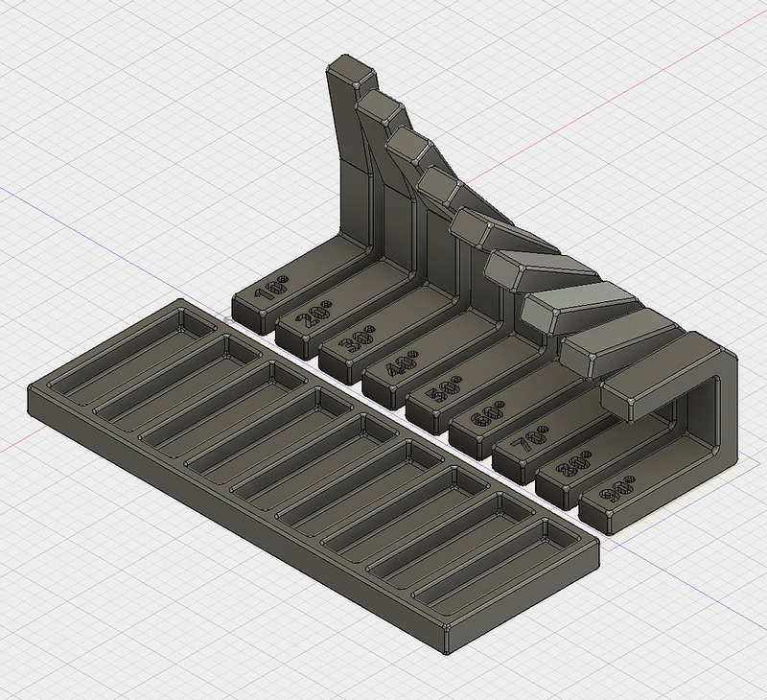Select the engraved 50° label
The width and height of the screenshot is (767, 700).
[444, 391]
